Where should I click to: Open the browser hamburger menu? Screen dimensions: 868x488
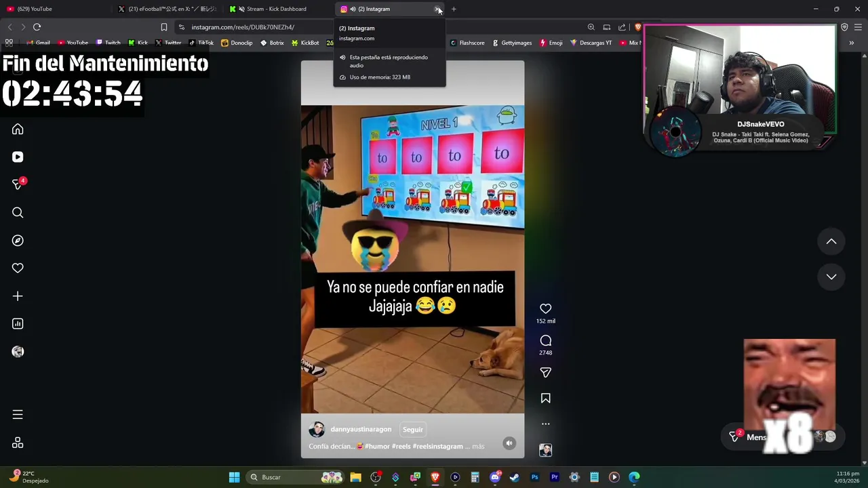859,27
